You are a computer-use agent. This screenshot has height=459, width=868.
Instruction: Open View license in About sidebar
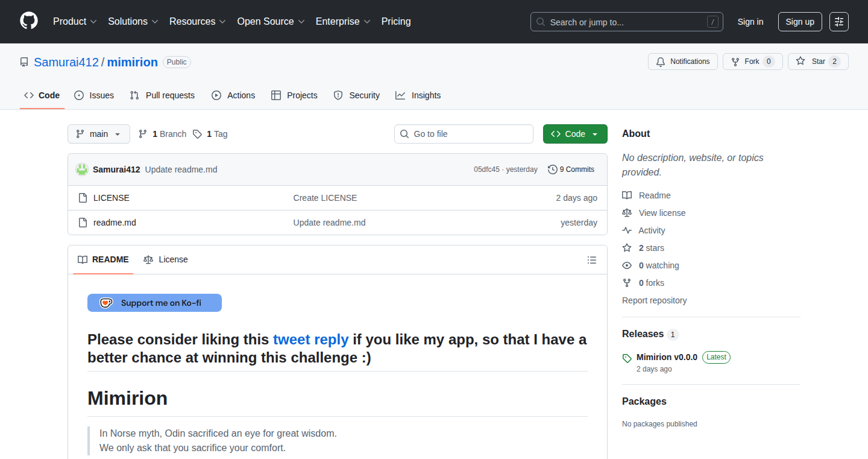pos(654,213)
